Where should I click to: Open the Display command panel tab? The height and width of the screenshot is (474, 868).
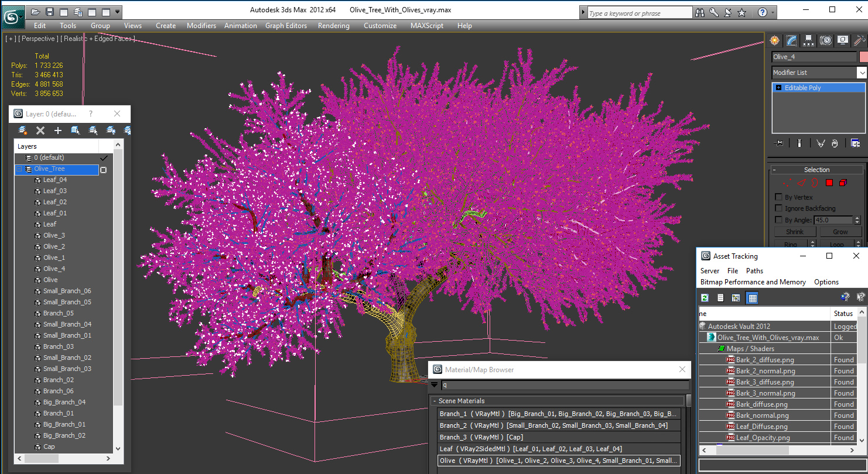click(x=843, y=40)
